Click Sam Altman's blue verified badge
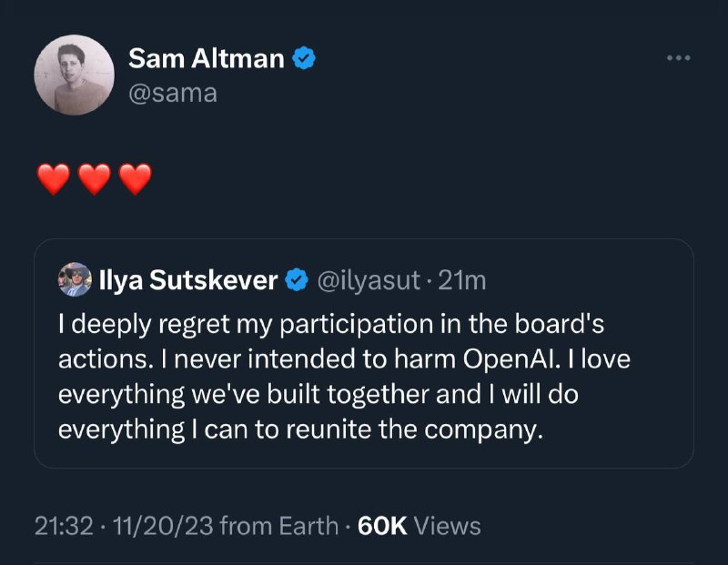Viewport: 728px width, 565px height. pyautogui.click(x=304, y=59)
